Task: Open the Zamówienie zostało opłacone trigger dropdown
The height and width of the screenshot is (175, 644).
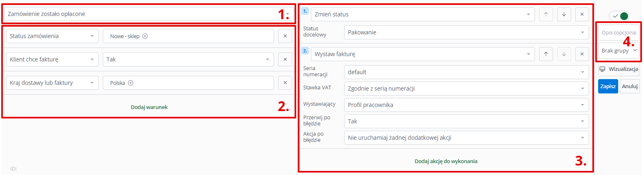Action: (149, 14)
